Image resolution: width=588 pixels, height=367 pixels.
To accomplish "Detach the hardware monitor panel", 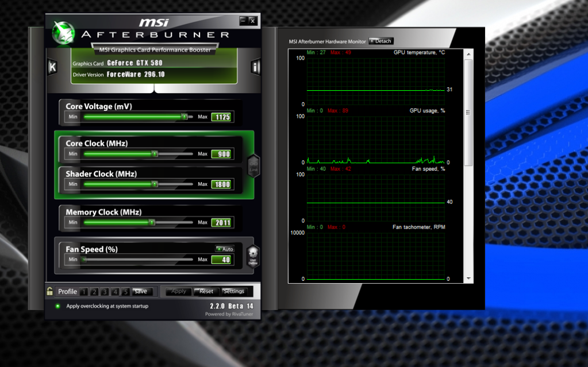I will [x=381, y=41].
